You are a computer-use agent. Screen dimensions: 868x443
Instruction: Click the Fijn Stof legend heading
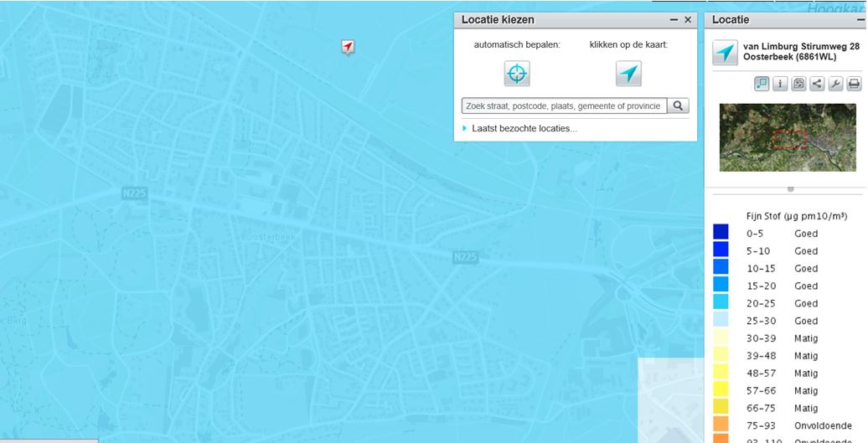click(x=797, y=216)
